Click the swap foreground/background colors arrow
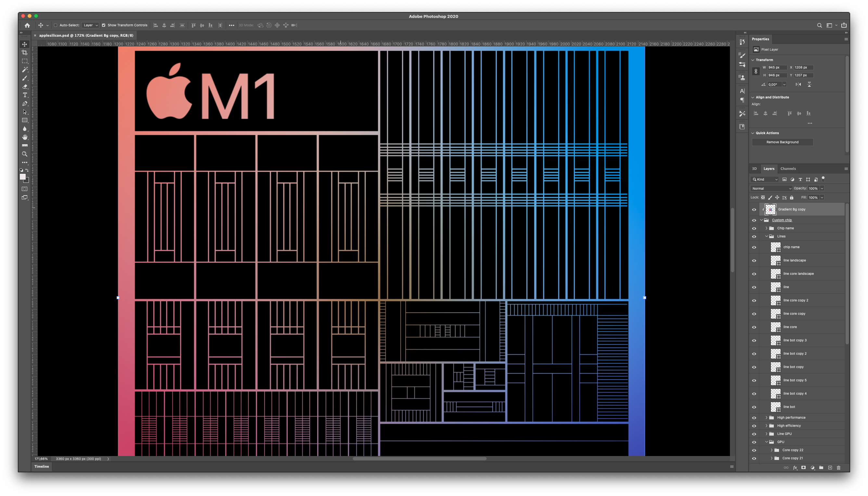This screenshot has width=868, height=496. pos(27,170)
